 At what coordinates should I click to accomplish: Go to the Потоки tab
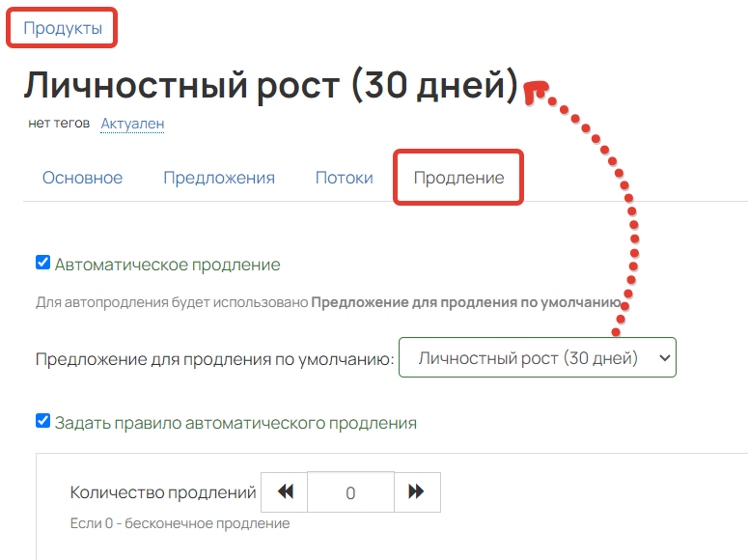tap(344, 178)
